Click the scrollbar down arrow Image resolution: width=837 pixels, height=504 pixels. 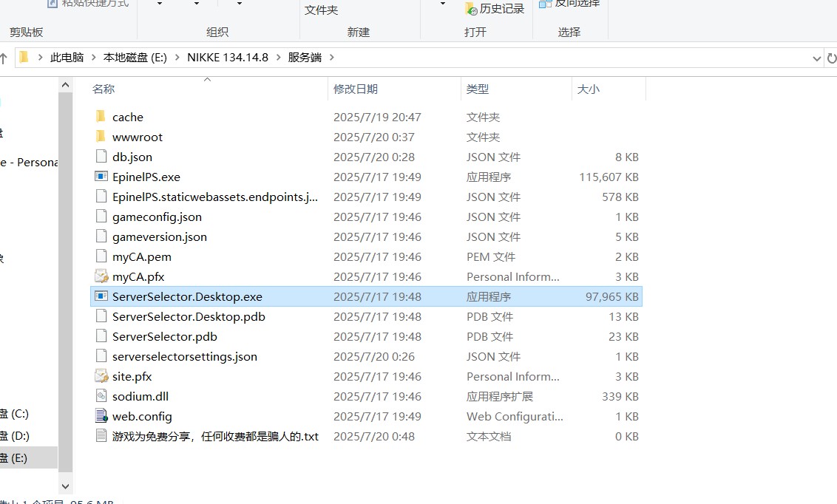pos(65,486)
